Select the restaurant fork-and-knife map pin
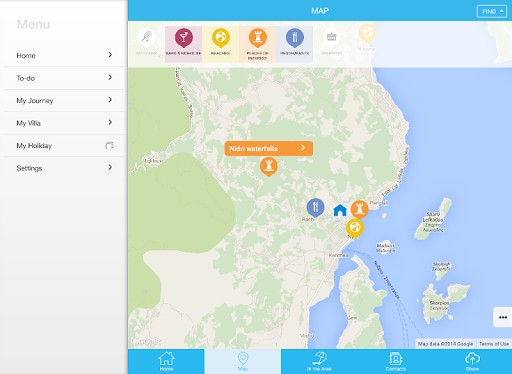512x374 pixels. pos(315,207)
